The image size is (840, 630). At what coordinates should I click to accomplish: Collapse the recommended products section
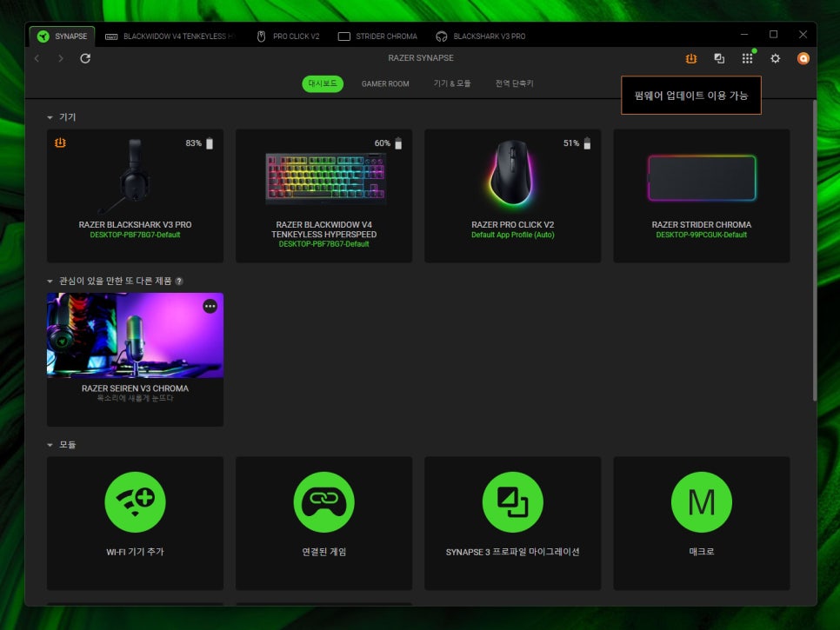(50, 281)
